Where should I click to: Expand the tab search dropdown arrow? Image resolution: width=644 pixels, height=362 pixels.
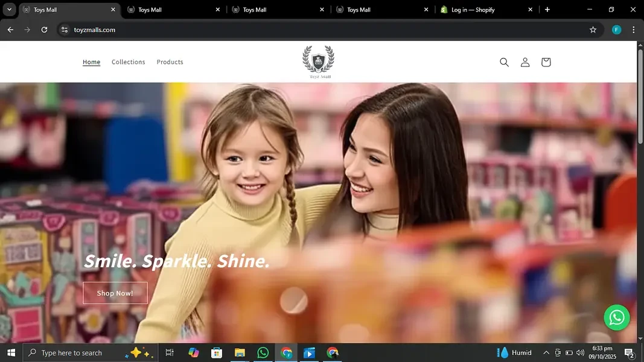[9, 10]
